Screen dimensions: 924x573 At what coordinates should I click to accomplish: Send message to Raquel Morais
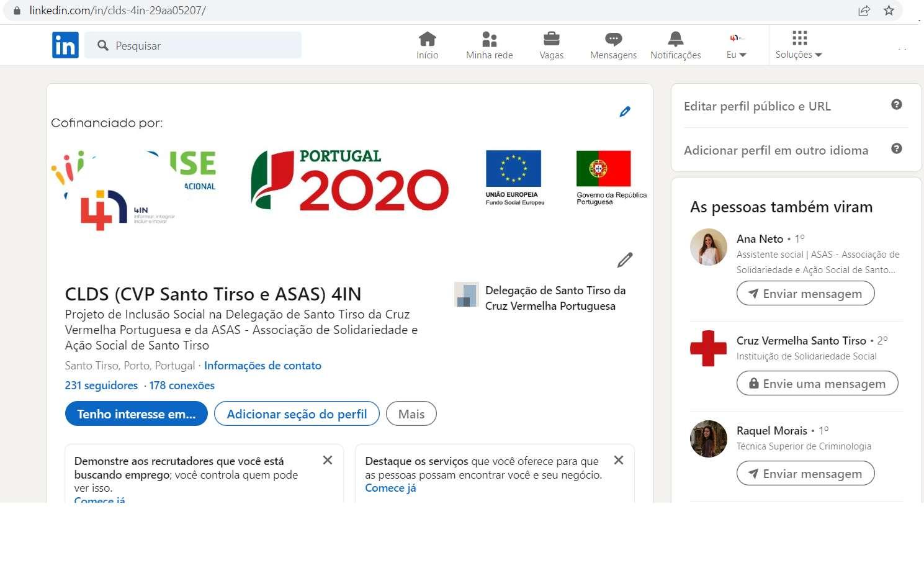click(x=805, y=474)
